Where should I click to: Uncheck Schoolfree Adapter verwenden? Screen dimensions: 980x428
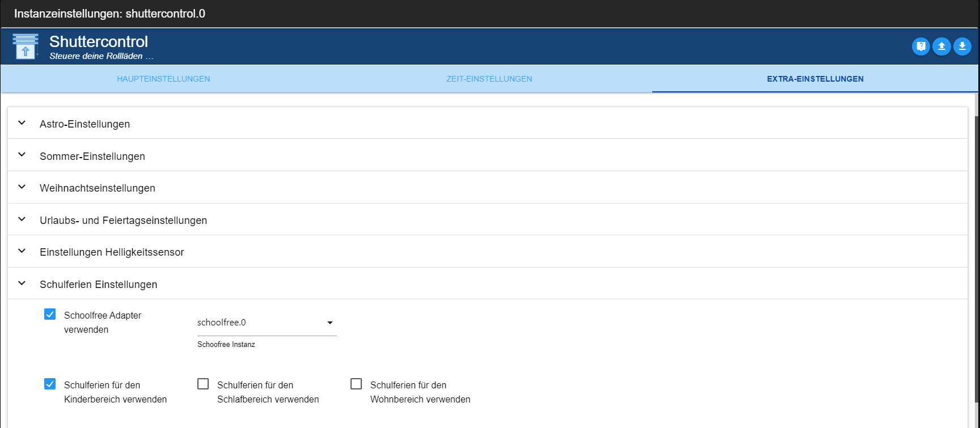click(x=50, y=314)
